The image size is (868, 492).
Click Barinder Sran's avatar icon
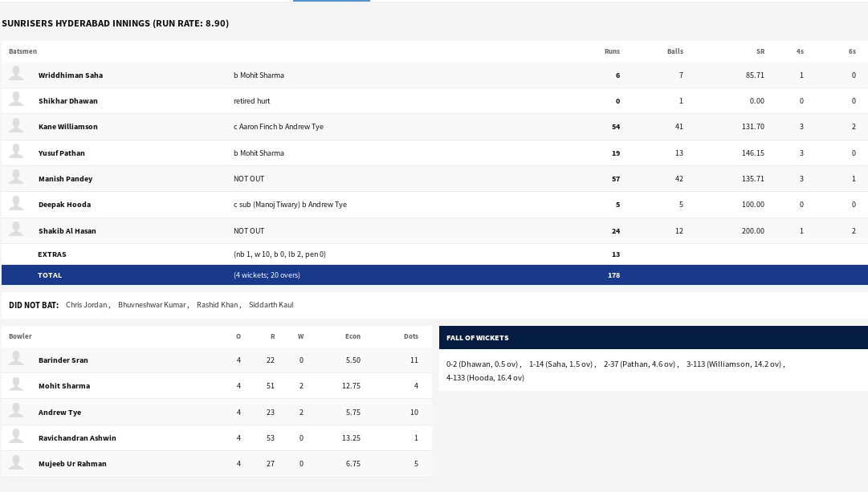(17, 359)
